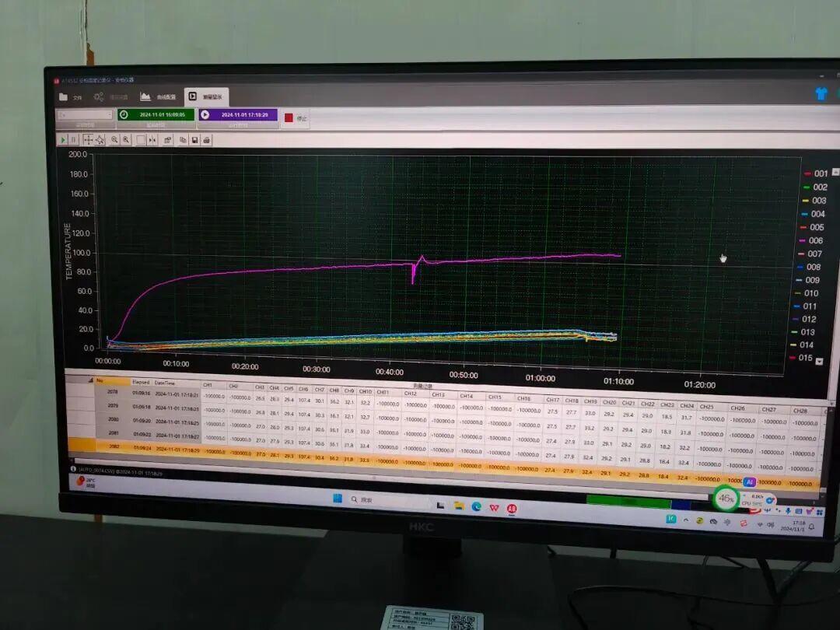Select the pan/move crosshair tool
Image resolution: width=840 pixels, height=630 pixels.
point(88,139)
